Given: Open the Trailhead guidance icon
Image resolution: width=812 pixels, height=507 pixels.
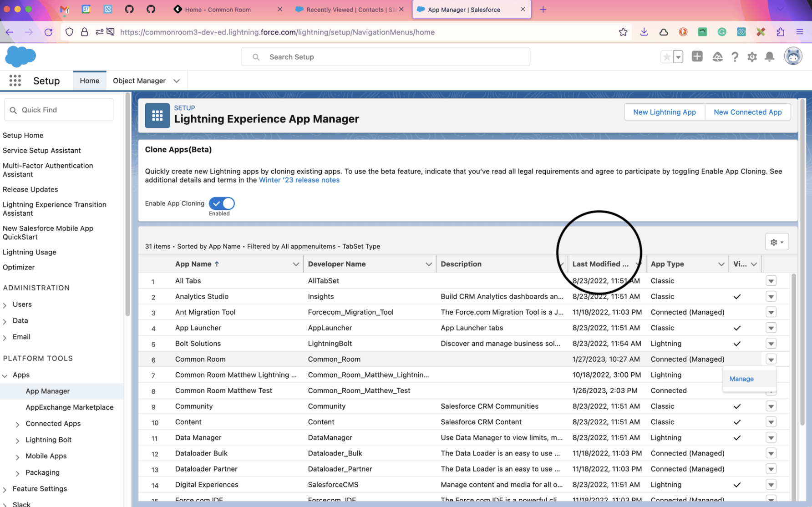Looking at the screenshot, I should [717, 57].
